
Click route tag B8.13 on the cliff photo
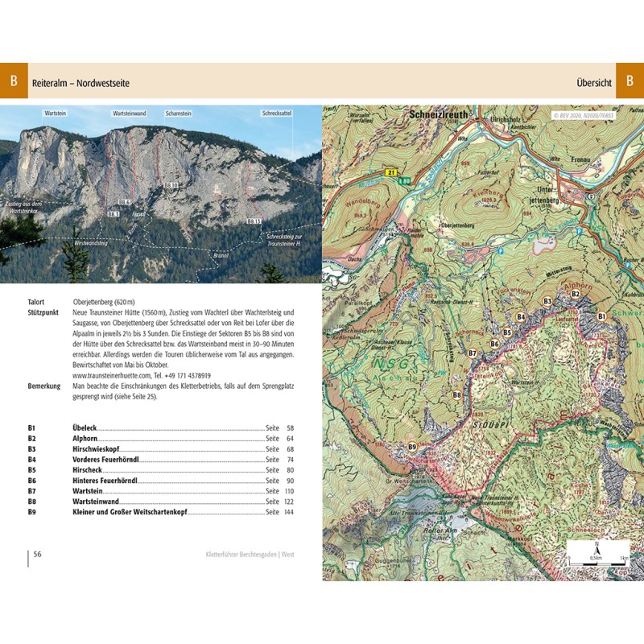[x=254, y=221]
